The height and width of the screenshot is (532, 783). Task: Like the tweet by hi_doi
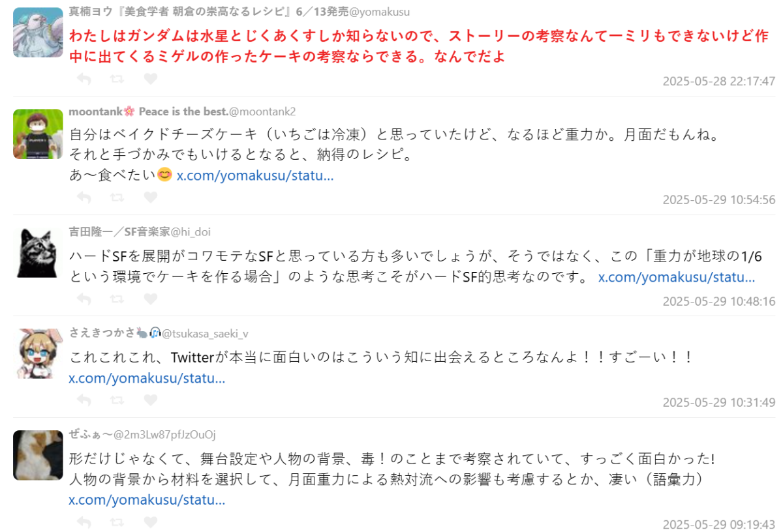(x=150, y=299)
